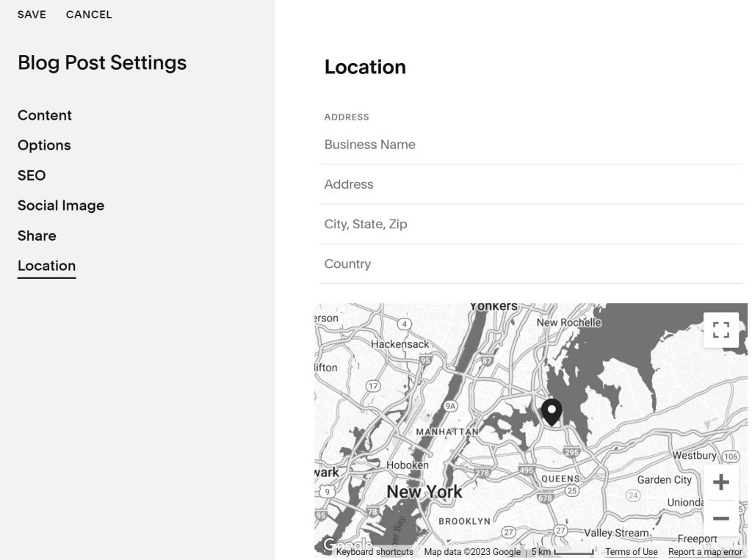
Task: Go to the SEO tab
Action: point(32,175)
